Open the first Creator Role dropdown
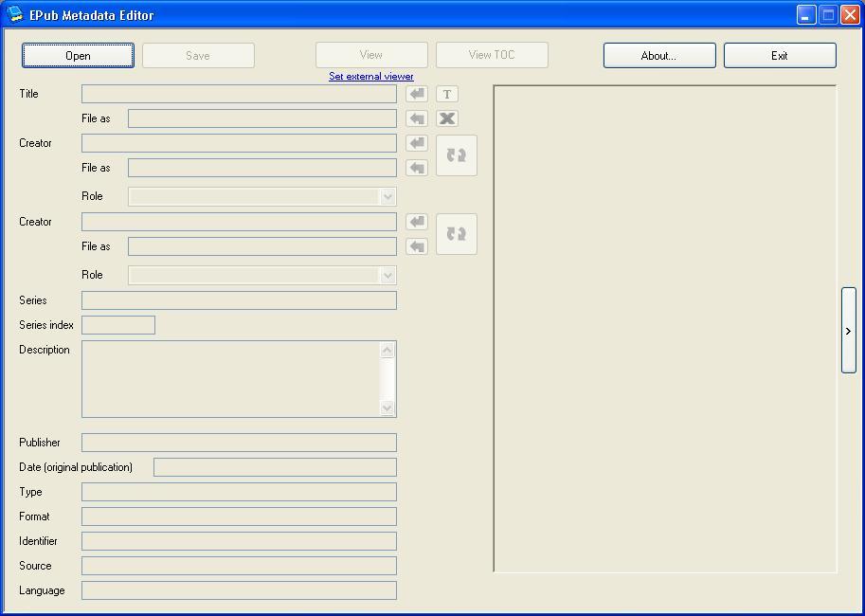Image resolution: width=865 pixels, height=616 pixels. (x=387, y=196)
